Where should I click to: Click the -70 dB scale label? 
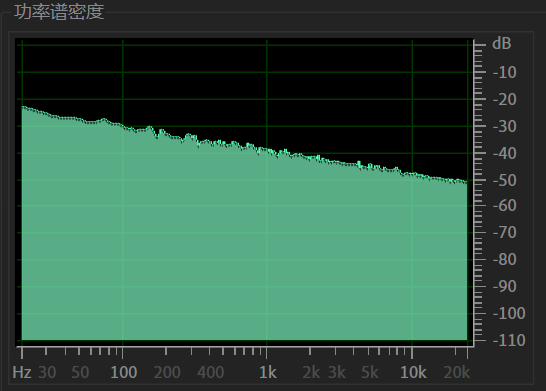tap(505, 233)
